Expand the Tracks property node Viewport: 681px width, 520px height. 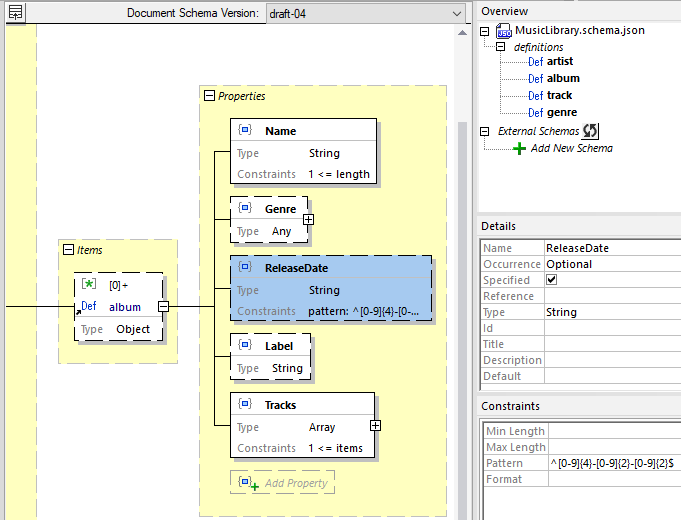(x=375, y=425)
